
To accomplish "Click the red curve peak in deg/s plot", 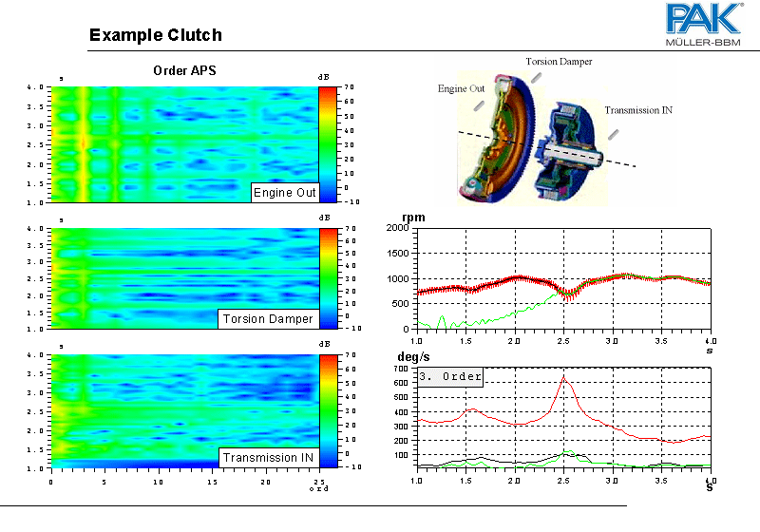I will click(x=563, y=379).
